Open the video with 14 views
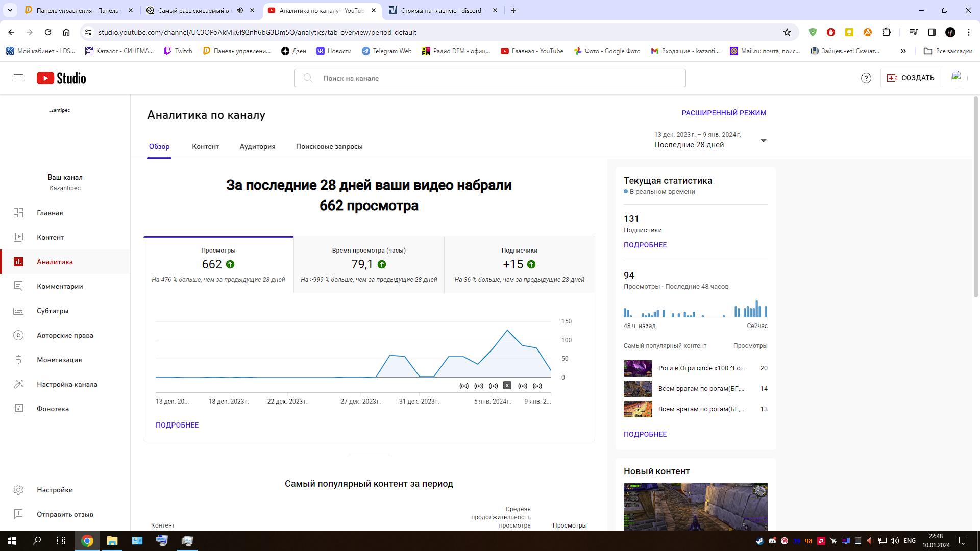980x551 pixels. point(695,389)
